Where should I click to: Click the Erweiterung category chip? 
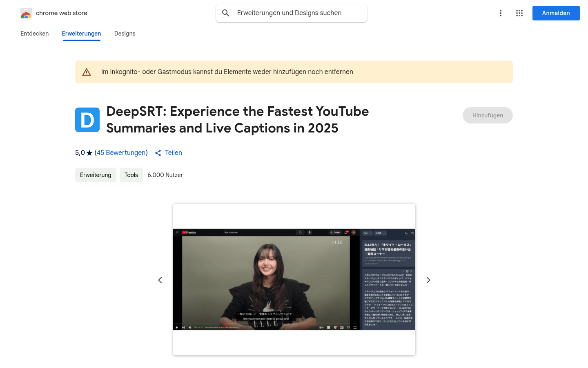pos(96,175)
